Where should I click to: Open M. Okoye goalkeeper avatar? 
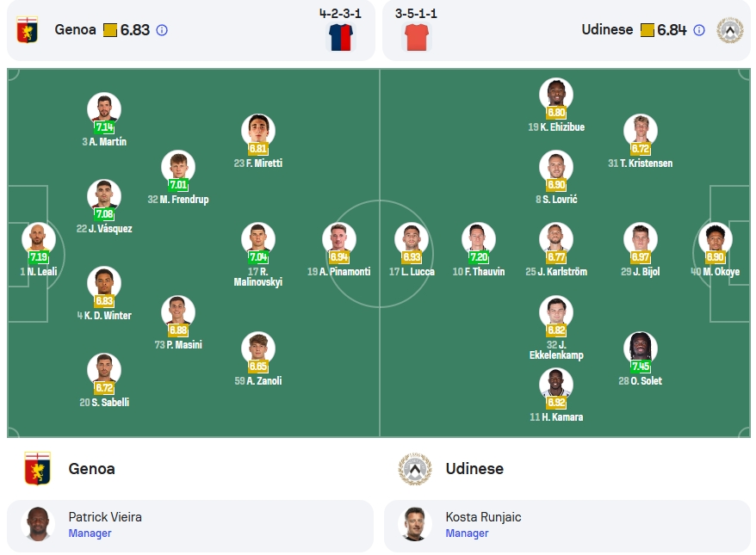tap(716, 238)
